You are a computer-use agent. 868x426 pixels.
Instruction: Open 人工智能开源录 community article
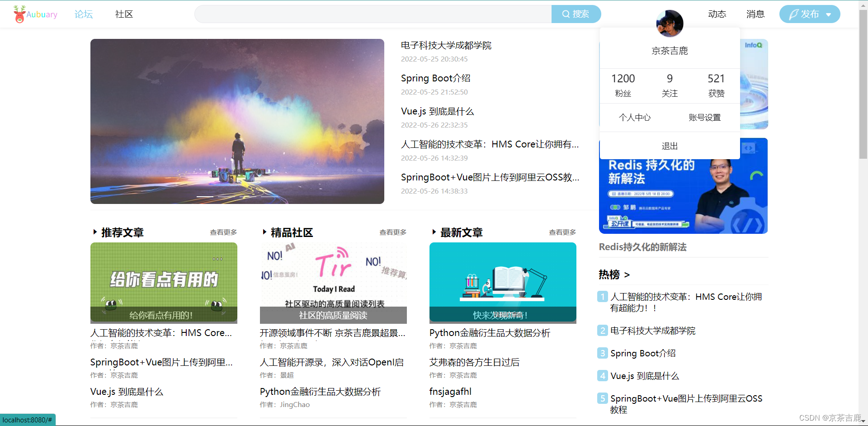(332, 362)
